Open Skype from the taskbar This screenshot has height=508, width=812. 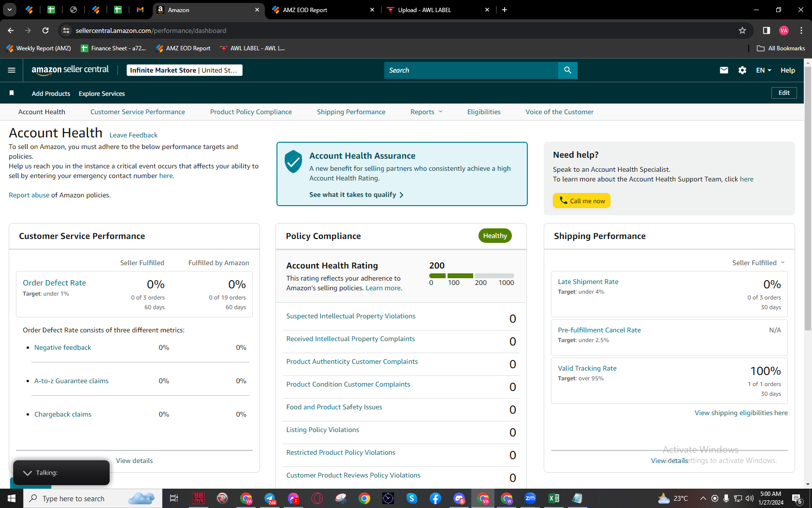click(x=412, y=498)
